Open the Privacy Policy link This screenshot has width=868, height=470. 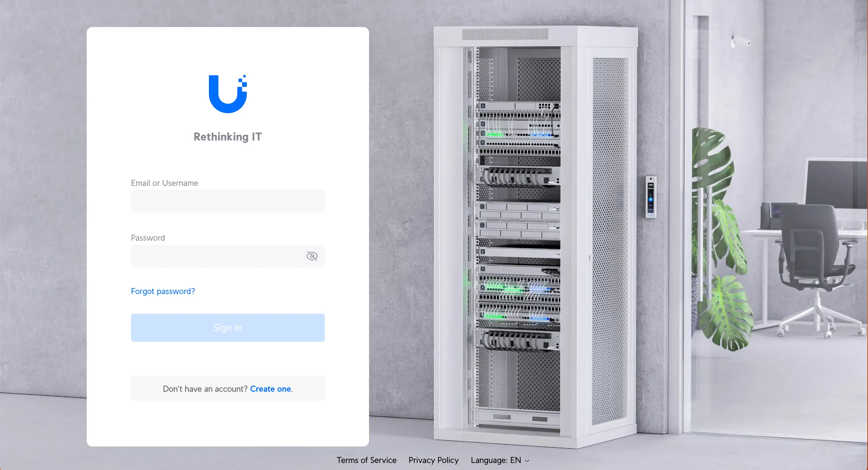pos(434,460)
